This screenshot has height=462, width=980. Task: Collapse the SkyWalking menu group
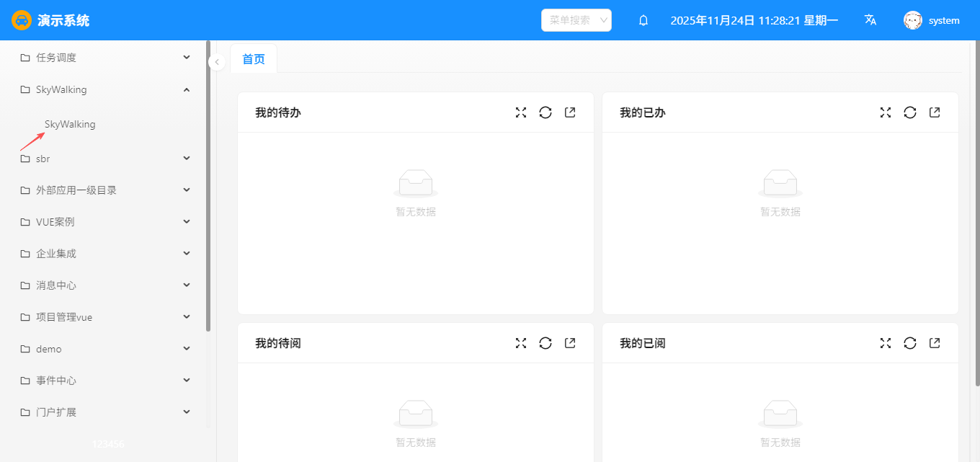tap(187, 90)
